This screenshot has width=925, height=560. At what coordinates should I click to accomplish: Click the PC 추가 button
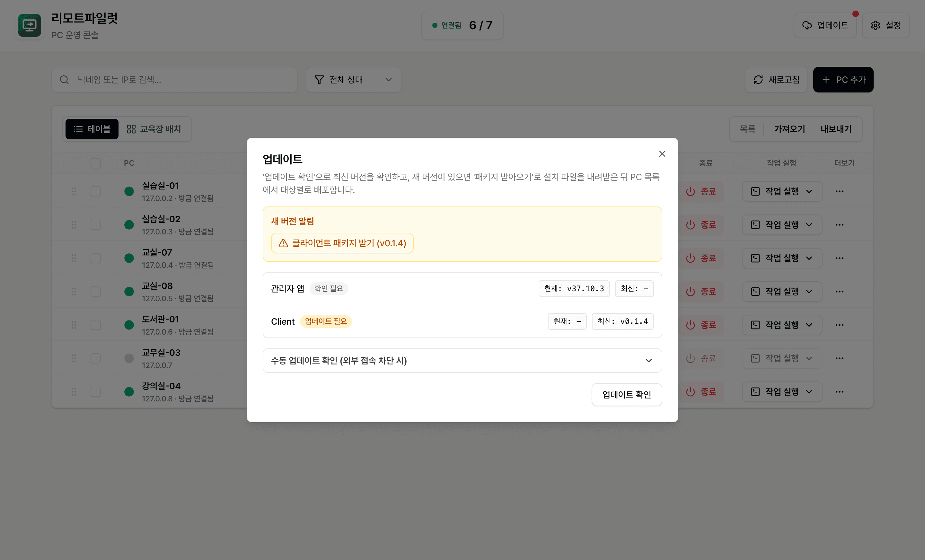[843, 80]
